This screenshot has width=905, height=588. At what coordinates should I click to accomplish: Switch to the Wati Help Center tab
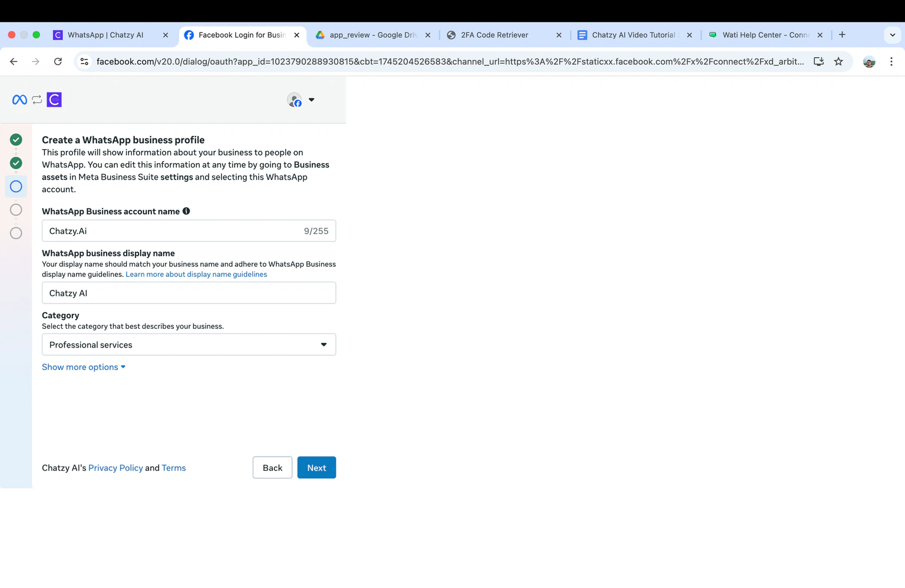[765, 35]
